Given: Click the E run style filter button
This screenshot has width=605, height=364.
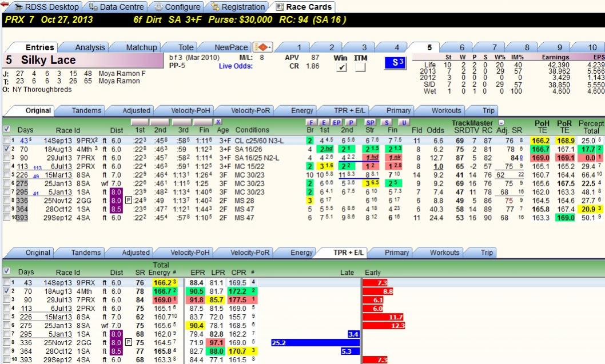Looking at the screenshot, I should pyautogui.click(x=324, y=123).
